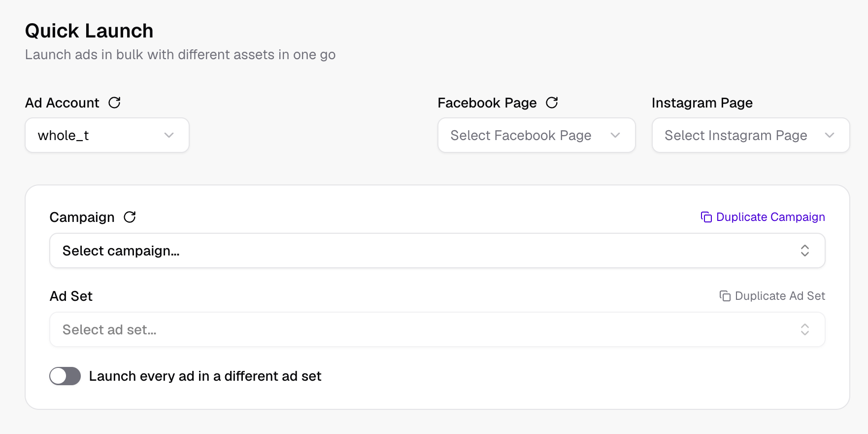The width and height of the screenshot is (868, 434).
Task: Click the chevron in Ad Account dropdown
Action: 169,135
